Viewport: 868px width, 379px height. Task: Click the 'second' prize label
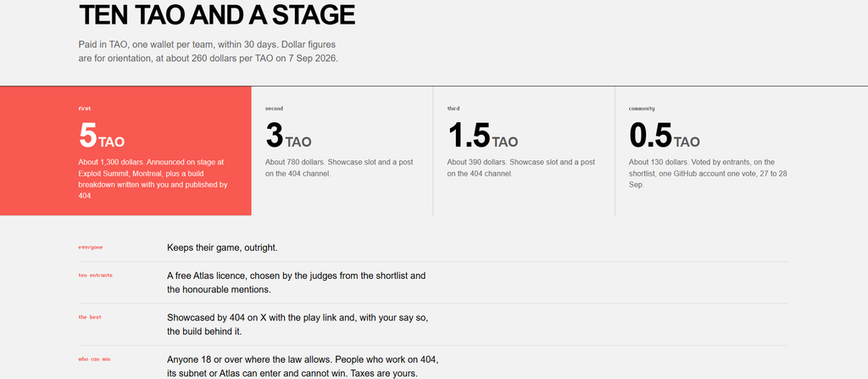pyautogui.click(x=274, y=109)
